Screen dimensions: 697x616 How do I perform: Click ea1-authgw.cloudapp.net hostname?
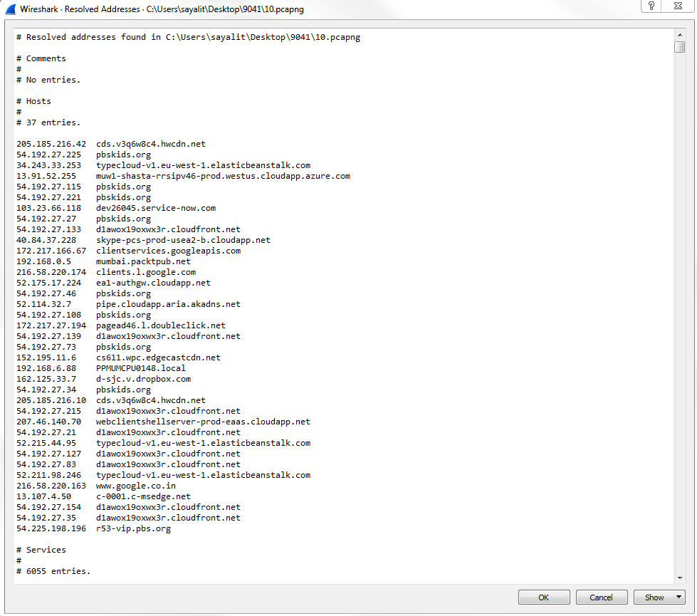[153, 283]
